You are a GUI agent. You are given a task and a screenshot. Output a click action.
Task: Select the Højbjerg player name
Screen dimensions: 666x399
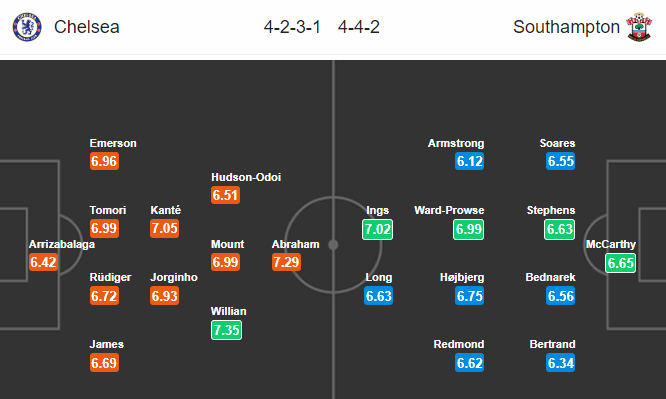point(462,277)
